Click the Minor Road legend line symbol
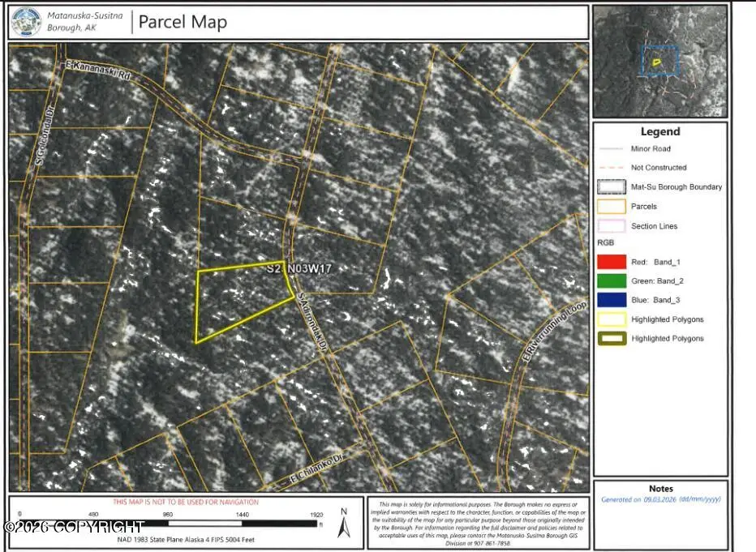The width and height of the screenshot is (756, 552). pos(611,149)
